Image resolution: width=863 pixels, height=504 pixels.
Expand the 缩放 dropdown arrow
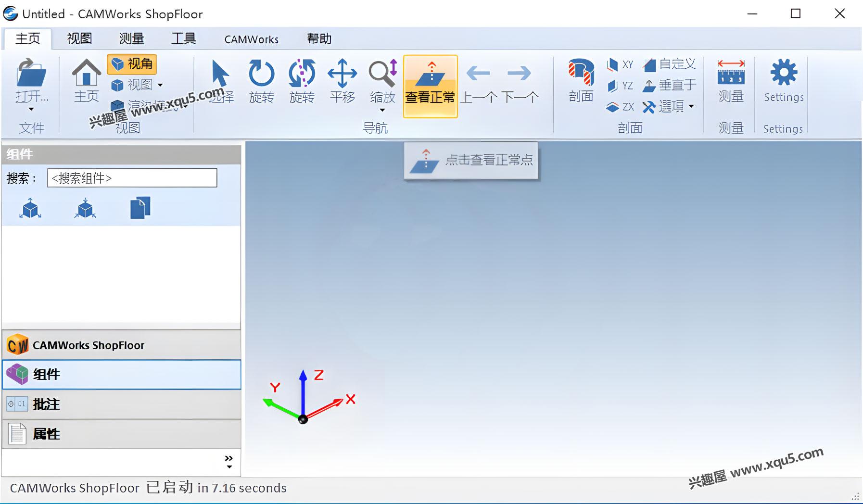(382, 110)
